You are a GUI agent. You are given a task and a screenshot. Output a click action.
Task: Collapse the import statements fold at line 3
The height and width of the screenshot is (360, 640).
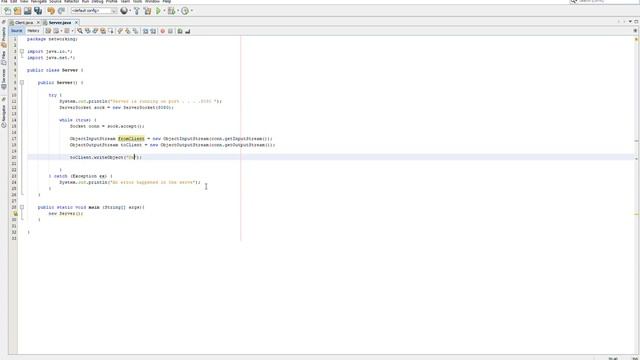point(22,51)
